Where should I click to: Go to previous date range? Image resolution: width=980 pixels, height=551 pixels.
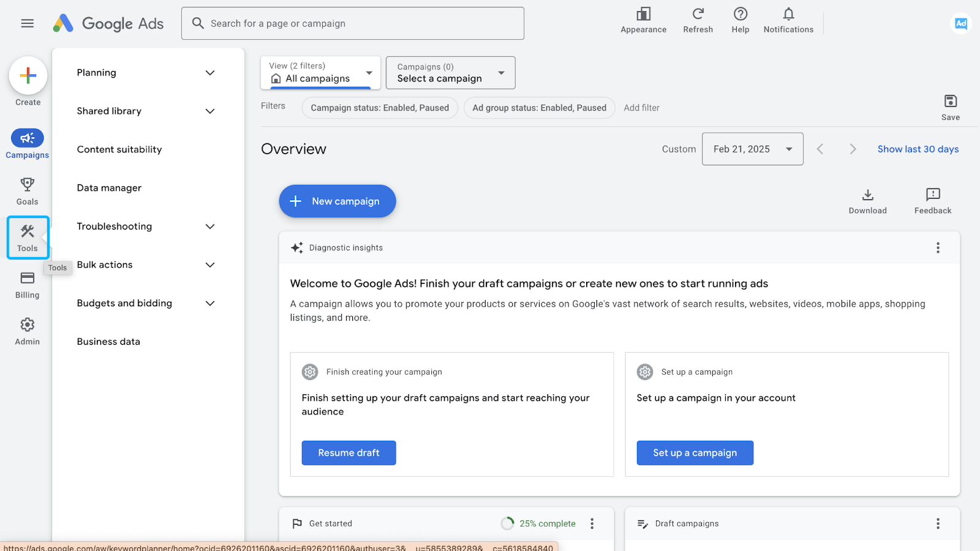click(x=820, y=149)
